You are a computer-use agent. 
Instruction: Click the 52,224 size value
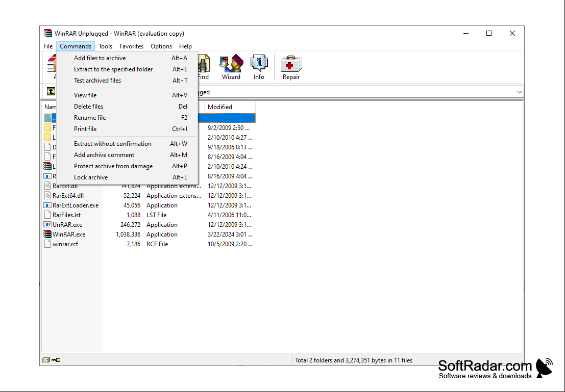click(x=132, y=195)
